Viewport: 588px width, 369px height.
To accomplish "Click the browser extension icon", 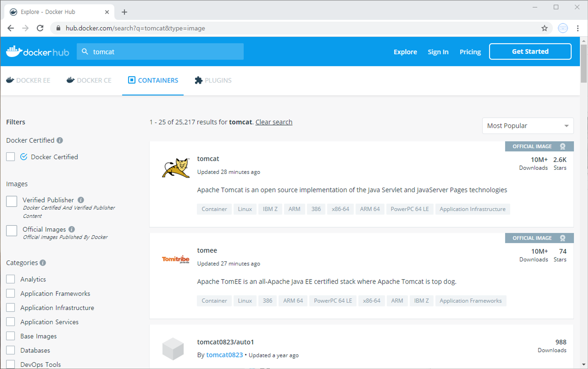I will click(563, 28).
